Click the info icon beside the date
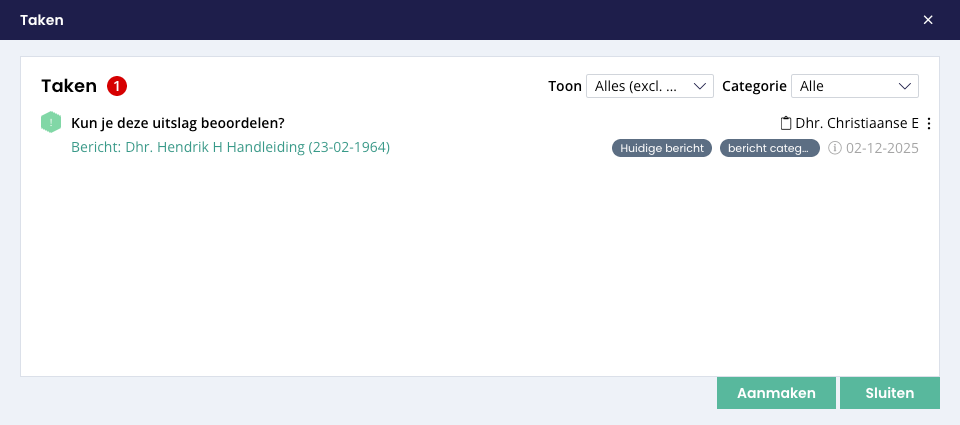Image resolution: width=960 pixels, height=425 pixels. [x=835, y=148]
